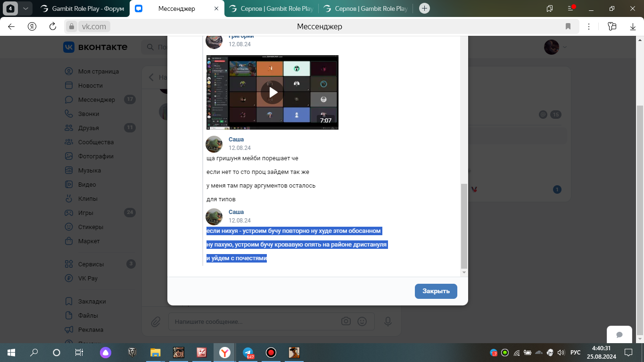This screenshot has height=362, width=644.
Task: Click the Закладки bookmark icon
Action: (x=69, y=301)
